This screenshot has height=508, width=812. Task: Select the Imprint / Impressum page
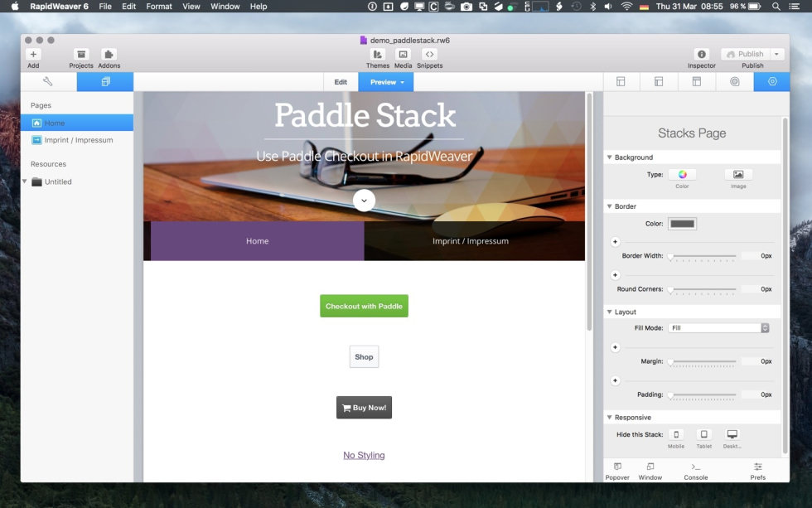[x=77, y=140]
